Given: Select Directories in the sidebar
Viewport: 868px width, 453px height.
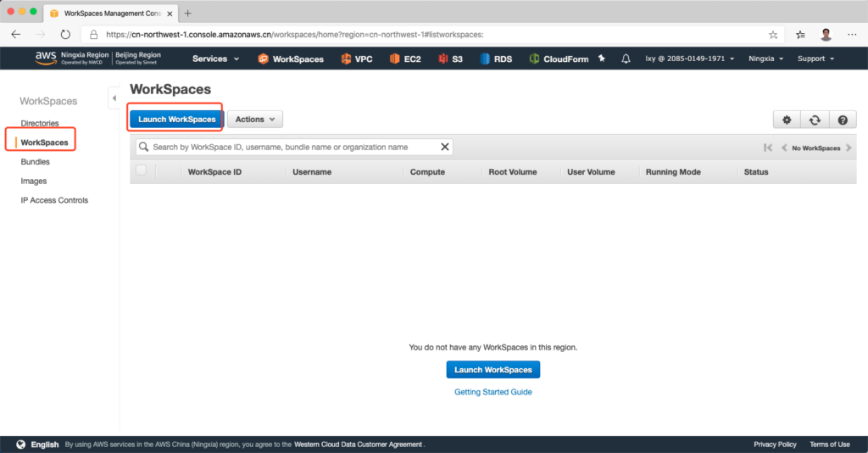Looking at the screenshot, I should tap(40, 124).
